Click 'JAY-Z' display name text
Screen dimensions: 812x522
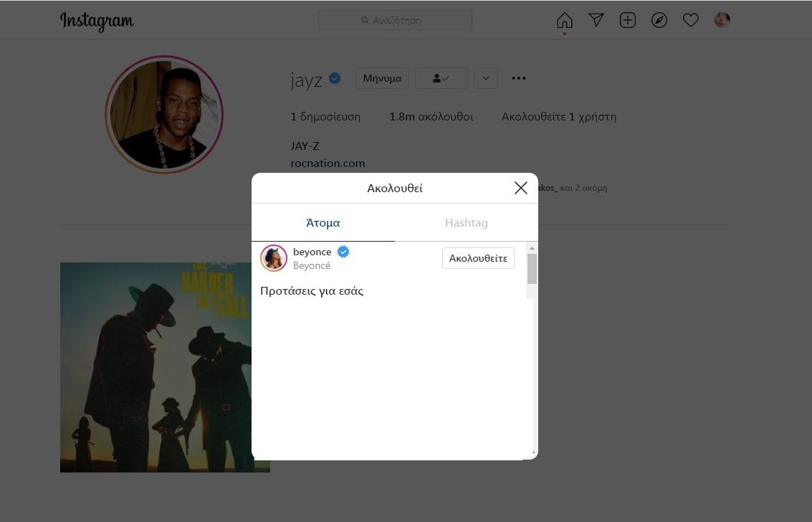pos(305,146)
